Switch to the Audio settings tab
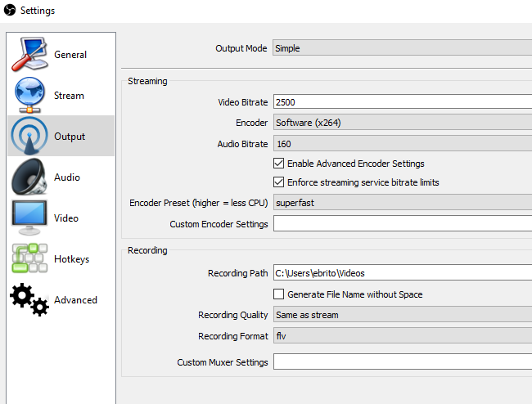 point(66,177)
